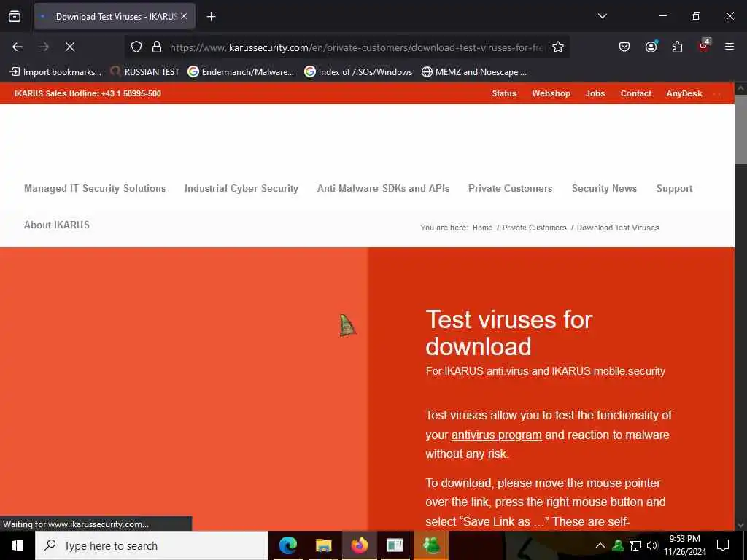Screen dimensions: 747x560
Task: Open MEMZ and Noescape bookmark
Action: point(474,72)
